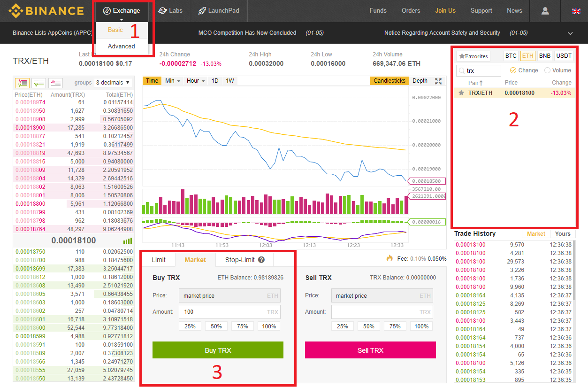The width and height of the screenshot is (588, 388).
Task: Open the Hour interval dropdown
Action: pyautogui.click(x=196, y=81)
